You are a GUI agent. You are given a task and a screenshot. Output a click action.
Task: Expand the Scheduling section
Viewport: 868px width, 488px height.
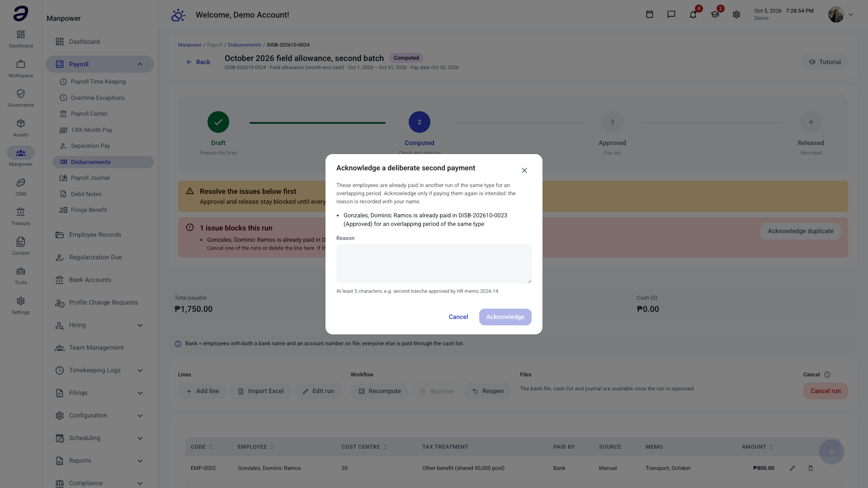coord(99,438)
